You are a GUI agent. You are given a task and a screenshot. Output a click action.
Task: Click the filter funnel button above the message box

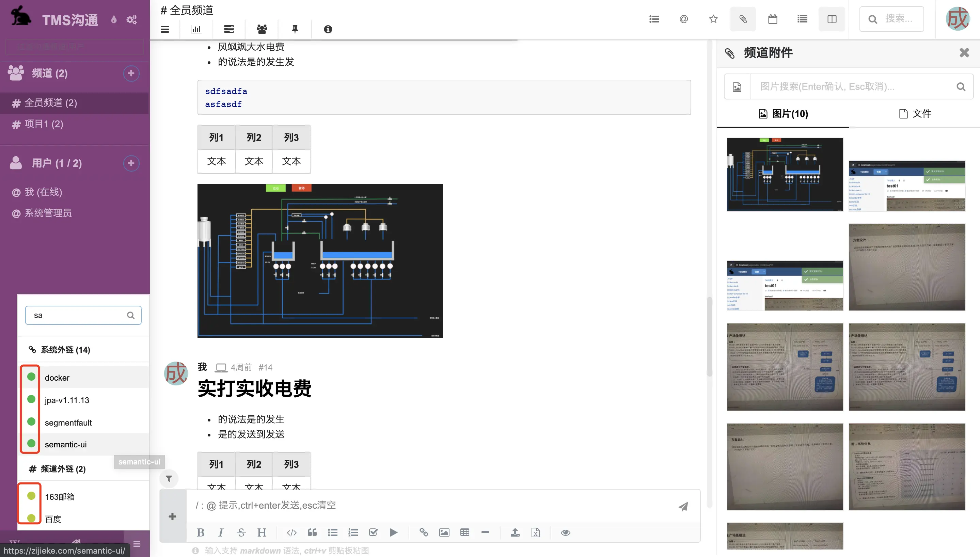point(169,478)
